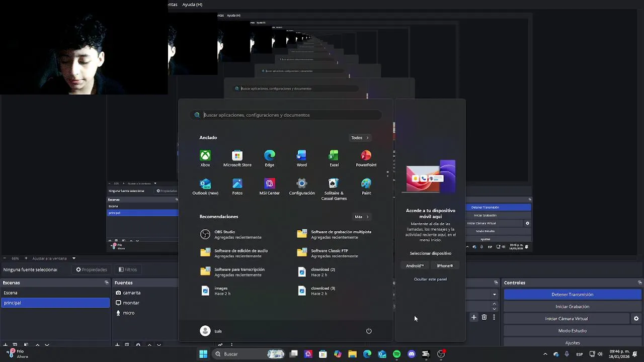644x362 pixels.
Task: Launch Paint from pinned apps
Action: click(366, 187)
